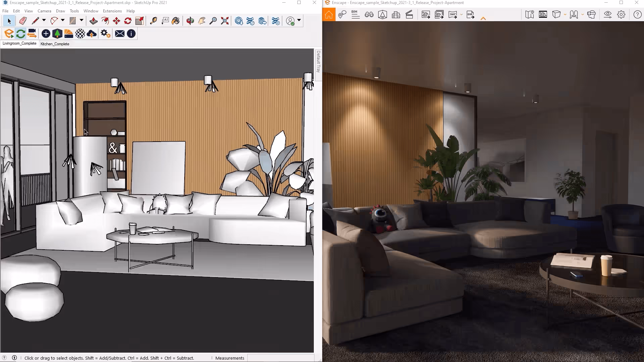Select the Offset tool
This screenshot has width=644, height=362.
pos(105,21)
